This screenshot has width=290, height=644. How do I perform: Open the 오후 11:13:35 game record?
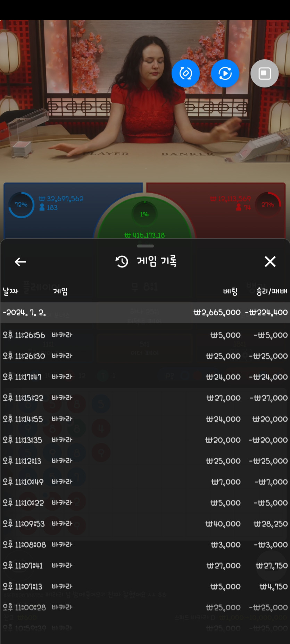coord(145,440)
